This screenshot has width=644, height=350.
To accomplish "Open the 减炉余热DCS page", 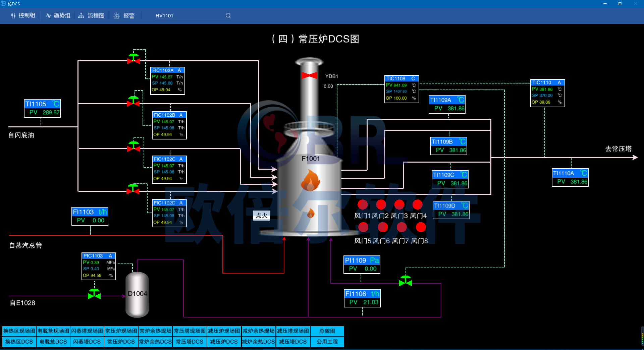I will pos(259,342).
